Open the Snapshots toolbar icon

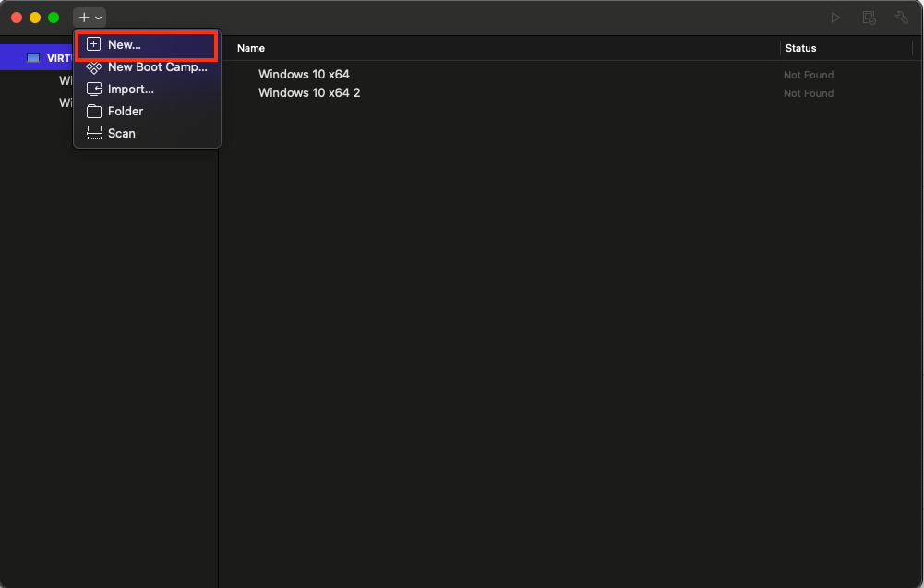869,18
